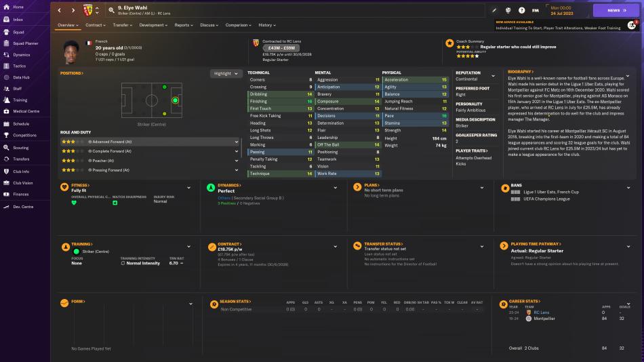Open the Career Stats link

525,301
